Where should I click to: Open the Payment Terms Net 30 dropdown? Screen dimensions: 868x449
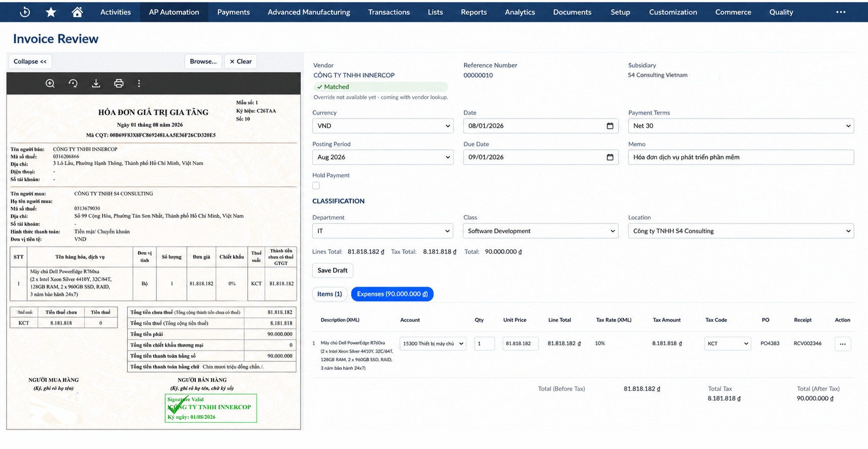pos(741,126)
